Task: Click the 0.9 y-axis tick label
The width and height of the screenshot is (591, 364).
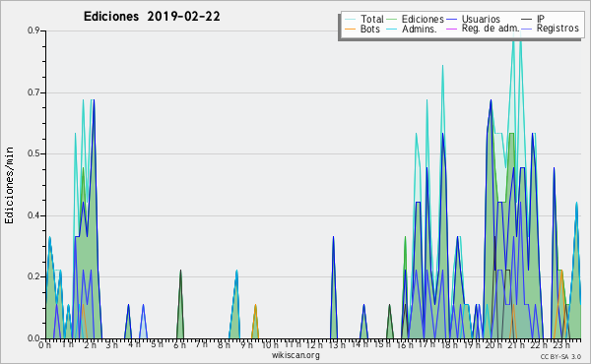Action: tap(33, 30)
